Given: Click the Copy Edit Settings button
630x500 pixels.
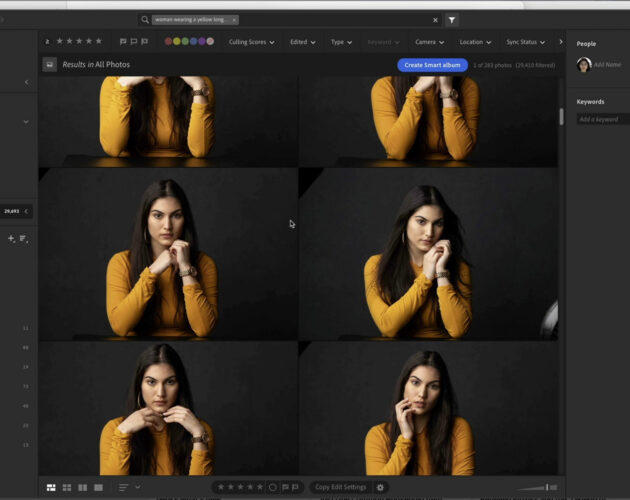Looking at the screenshot, I should 340,487.
